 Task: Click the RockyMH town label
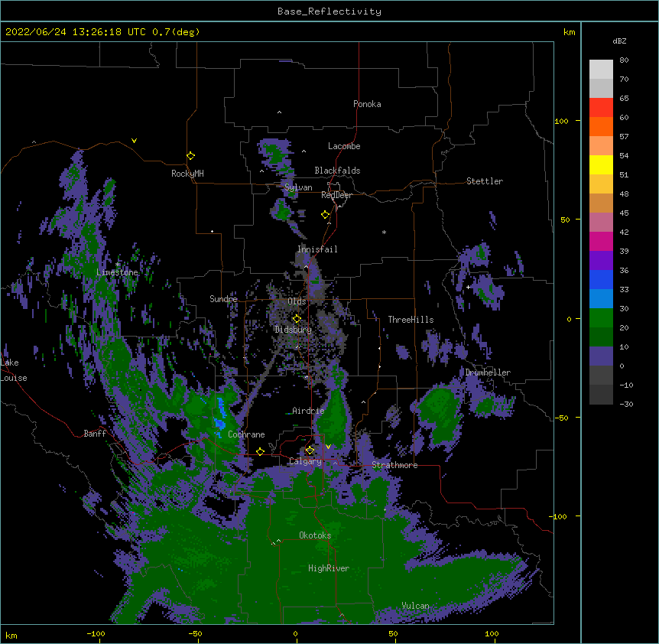(x=187, y=174)
